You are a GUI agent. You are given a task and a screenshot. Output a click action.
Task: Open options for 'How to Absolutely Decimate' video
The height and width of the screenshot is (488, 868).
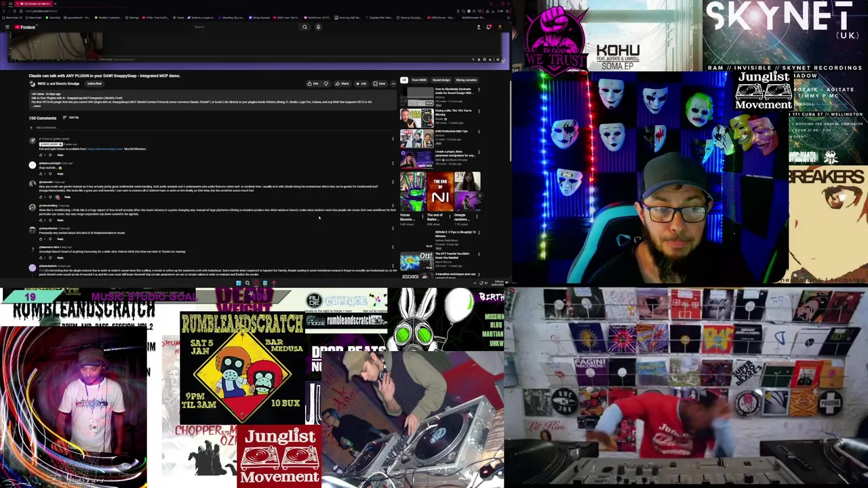click(479, 89)
